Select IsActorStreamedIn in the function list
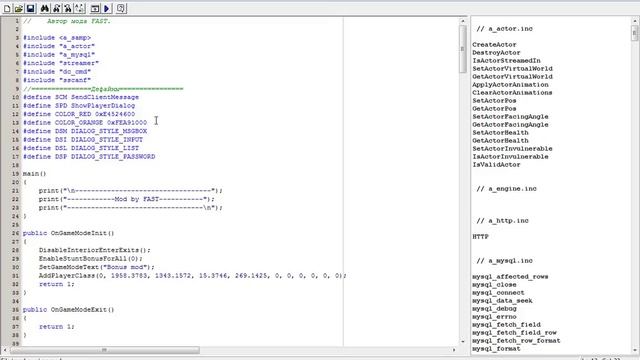 click(x=506, y=60)
